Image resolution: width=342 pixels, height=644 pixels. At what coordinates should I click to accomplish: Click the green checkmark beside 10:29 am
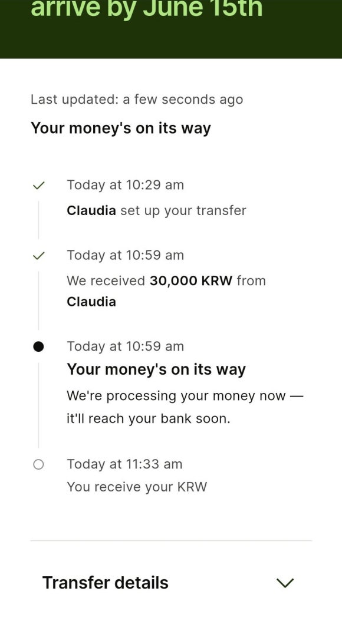38,186
